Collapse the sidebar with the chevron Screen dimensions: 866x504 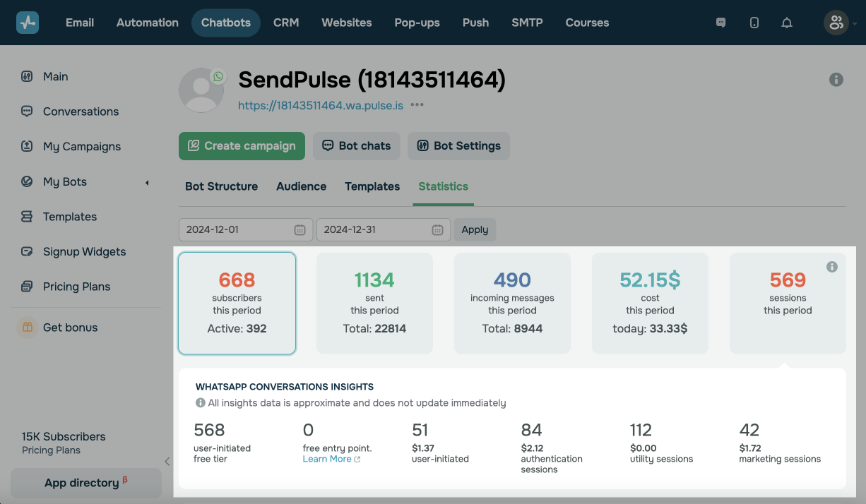point(167,462)
